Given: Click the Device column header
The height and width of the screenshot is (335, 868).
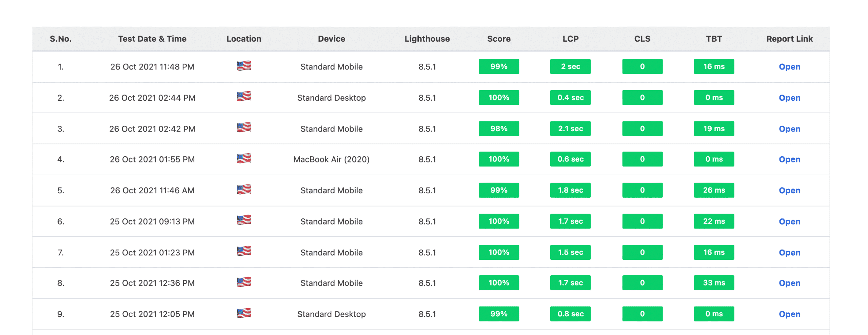Looking at the screenshot, I should click(331, 39).
